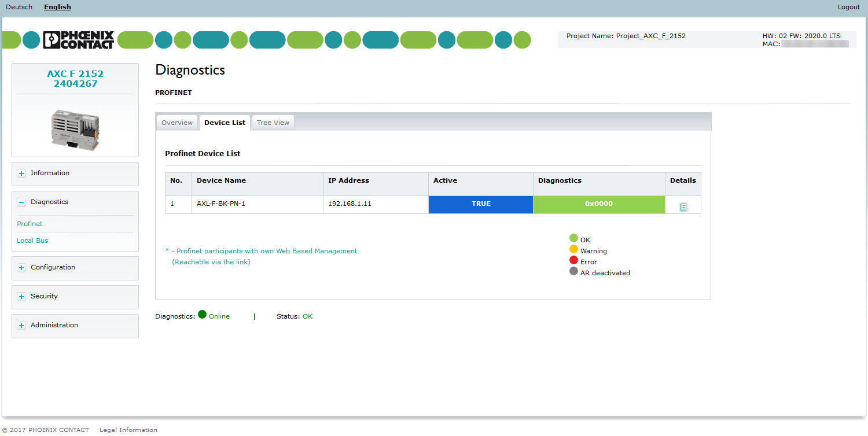868x436 pixels.
Task: Click the 2017 PHOENIX CONTACT copyright text
Action: pyautogui.click(x=46, y=430)
